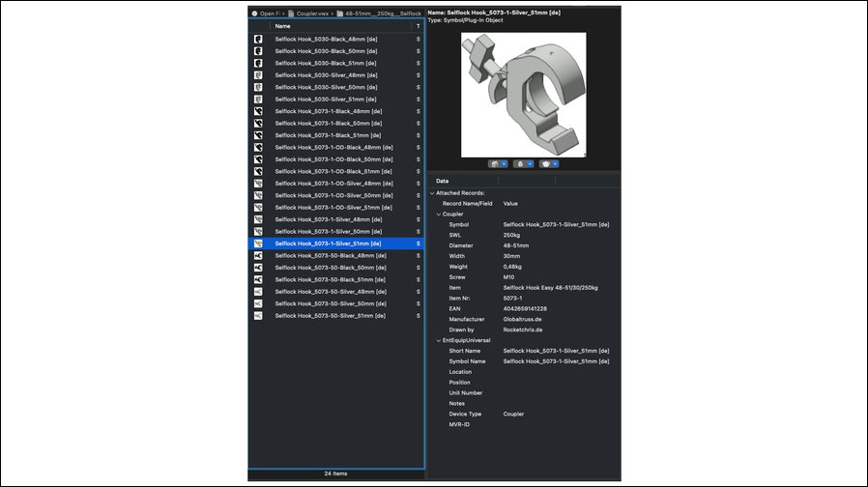
Task: Click the symbol icon for Selflock Hook_5073-1-OD-Black_50mm
Action: [x=258, y=159]
